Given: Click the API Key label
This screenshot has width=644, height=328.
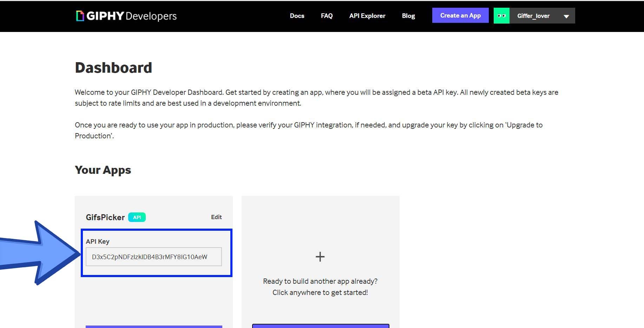Looking at the screenshot, I should coord(98,241).
